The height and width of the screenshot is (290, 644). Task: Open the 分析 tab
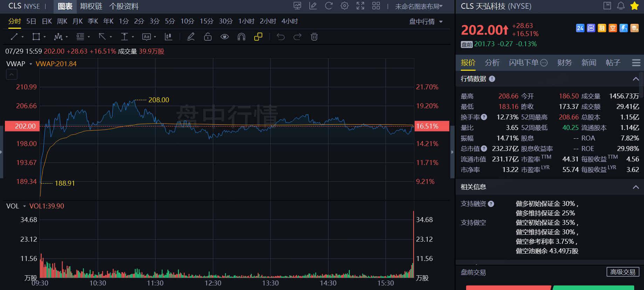tap(492, 63)
